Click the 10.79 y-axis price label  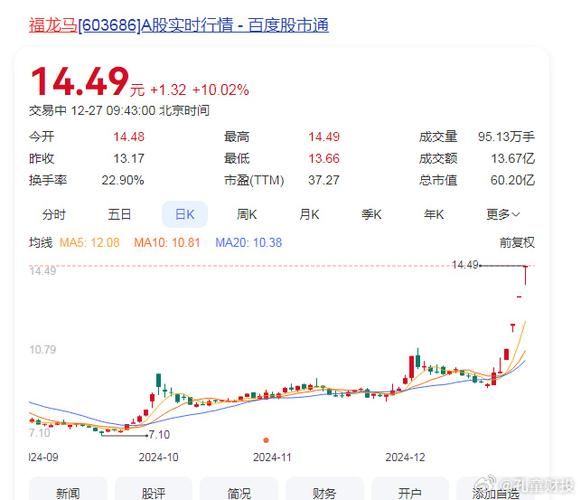[43, 350]
